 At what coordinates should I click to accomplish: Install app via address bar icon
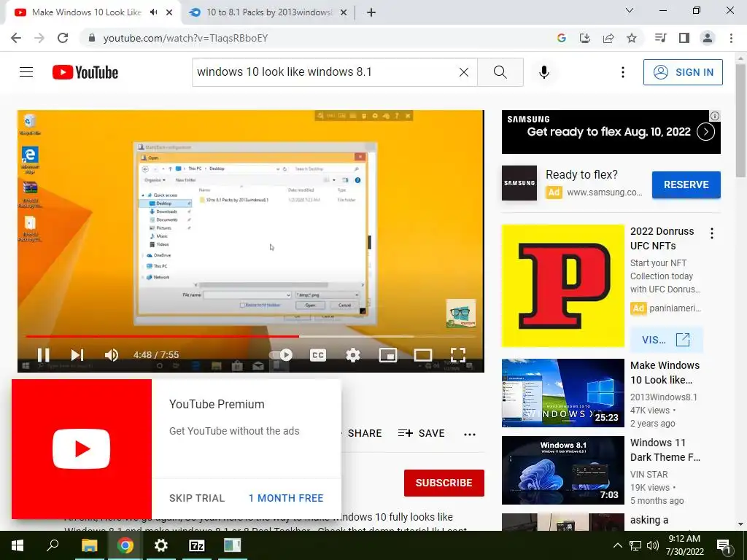coord(584,38)
